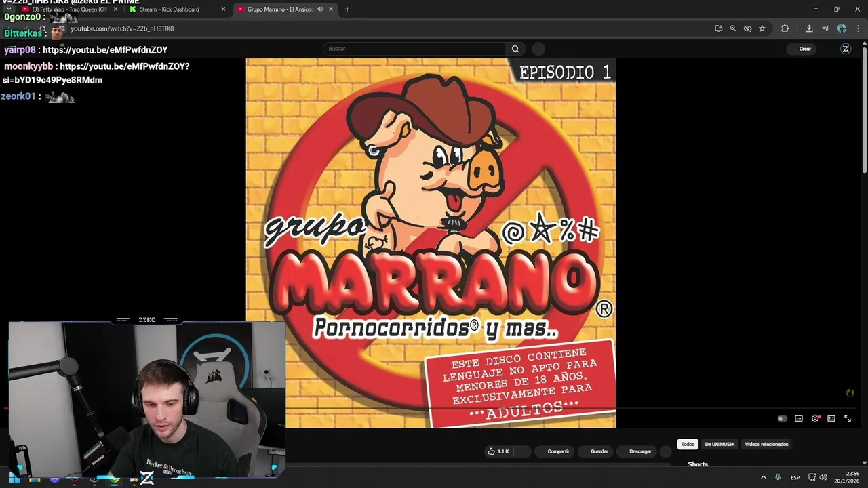Open the volume tray icon
The width and height of the screenshot is (868, 488).
click(x=825, y=478)
